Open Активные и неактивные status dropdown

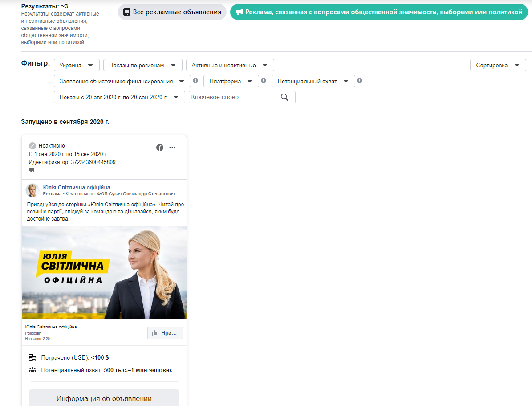coord(230,65)
